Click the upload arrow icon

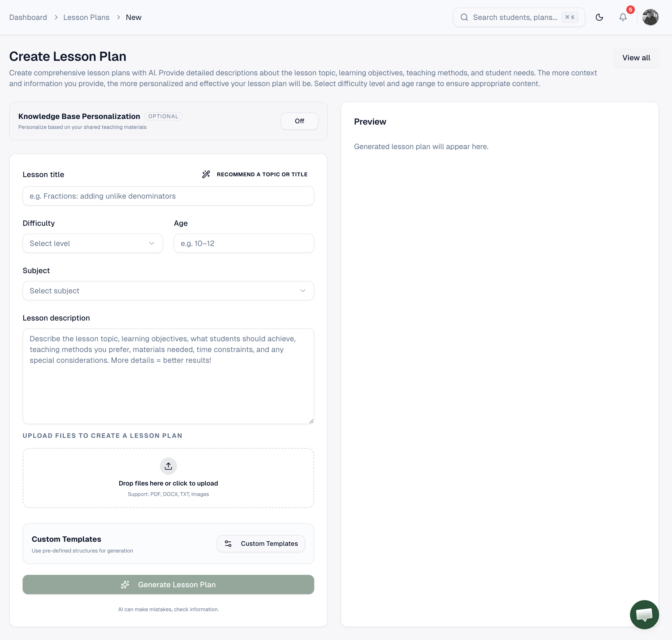tap(168, 466)
